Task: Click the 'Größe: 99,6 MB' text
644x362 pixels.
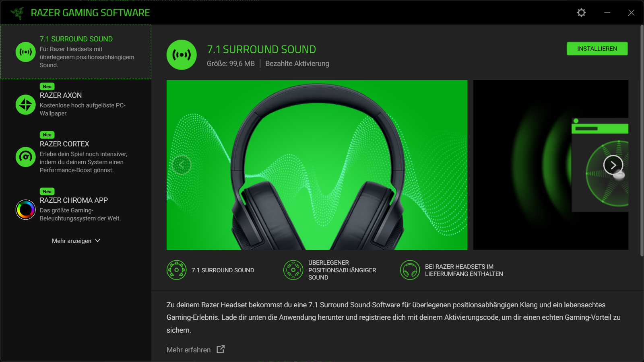Action: [231, 64]
